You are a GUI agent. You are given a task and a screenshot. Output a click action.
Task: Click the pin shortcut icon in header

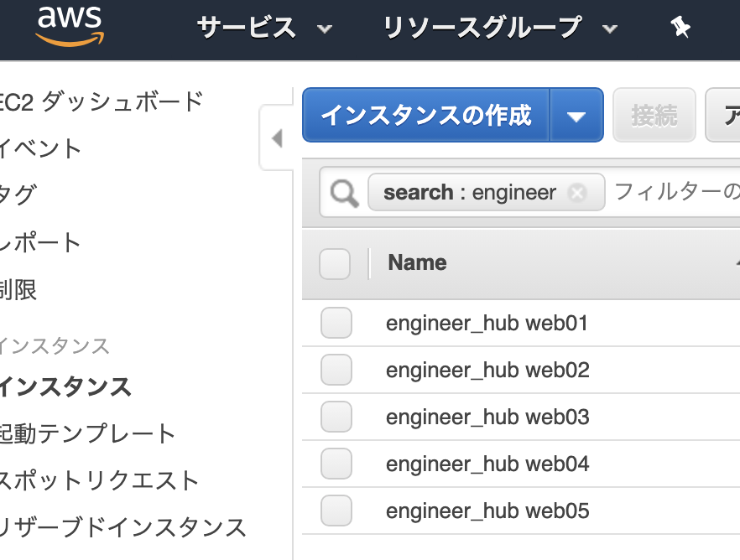point(680,28)
